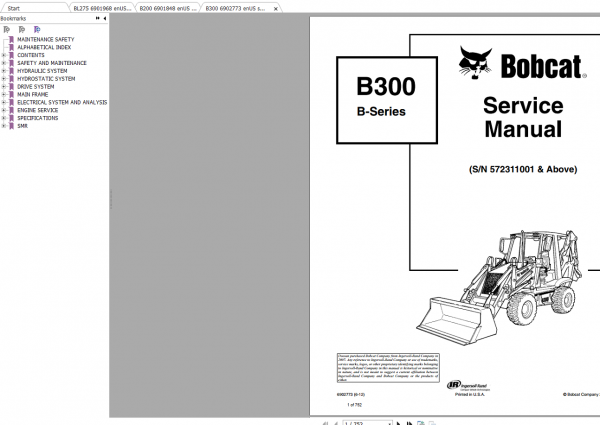
Task: Expand the HYDROSTATIC SYSTEM bookmark node
Action: click(4, 79)
